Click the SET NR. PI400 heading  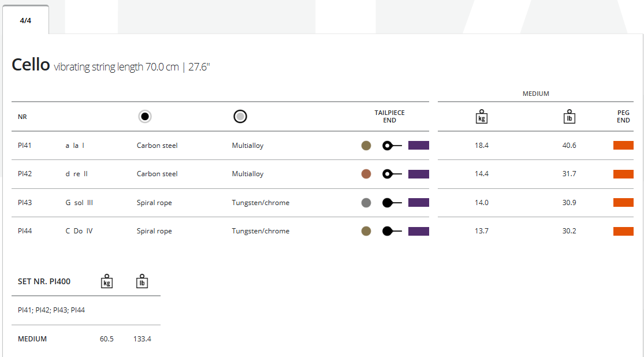coord(44,282)
